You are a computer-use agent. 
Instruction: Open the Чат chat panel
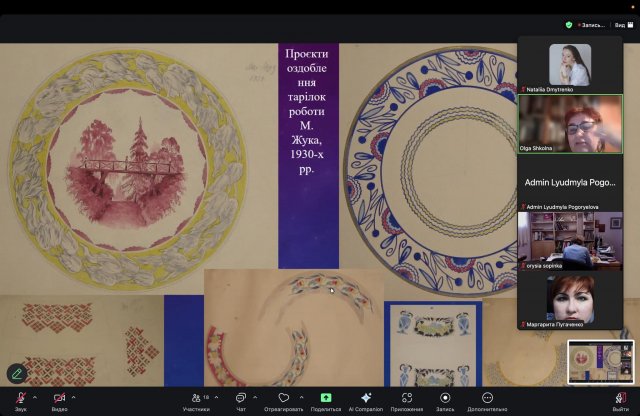241,399
